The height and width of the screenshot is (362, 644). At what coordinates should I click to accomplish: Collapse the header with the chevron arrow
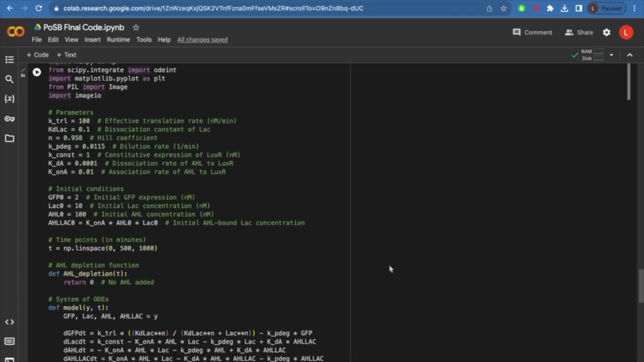(629, 55)
